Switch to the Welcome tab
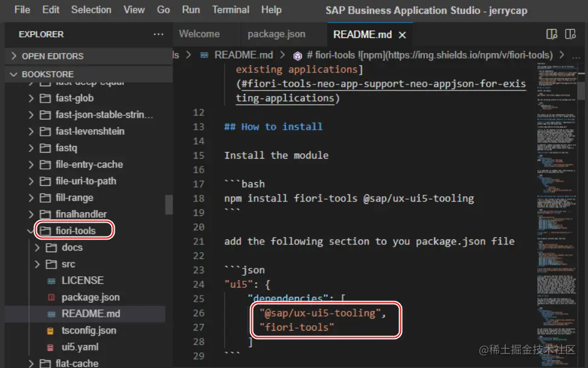The width and height of the screenshot is (588, 368). 199,34
